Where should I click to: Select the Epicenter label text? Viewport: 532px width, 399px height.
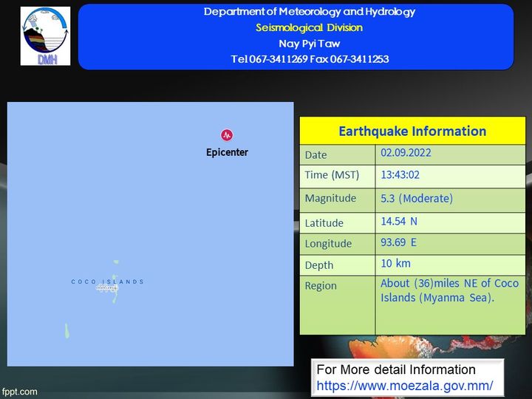click(x=227, y=152)
